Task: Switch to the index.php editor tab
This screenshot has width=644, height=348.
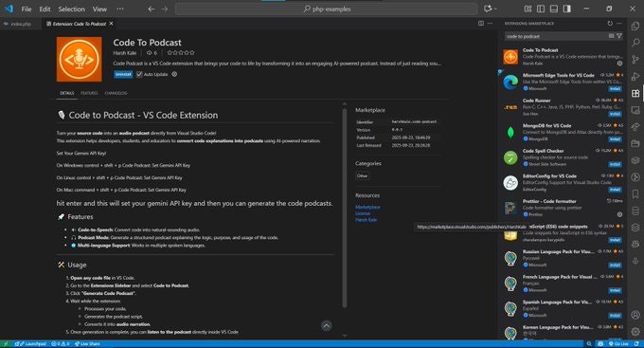Action: pyautogui.click(x=21, y=24)
